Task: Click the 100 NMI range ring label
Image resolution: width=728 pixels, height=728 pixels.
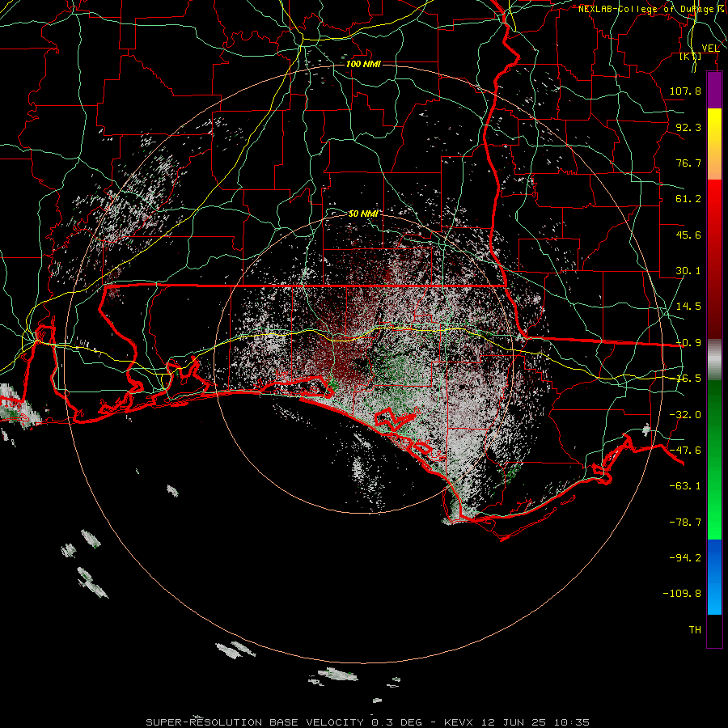Action: [363, 64]
